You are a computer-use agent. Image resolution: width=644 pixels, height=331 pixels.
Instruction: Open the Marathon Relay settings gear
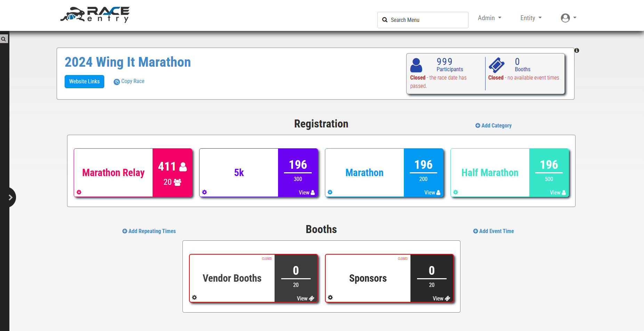79,192
